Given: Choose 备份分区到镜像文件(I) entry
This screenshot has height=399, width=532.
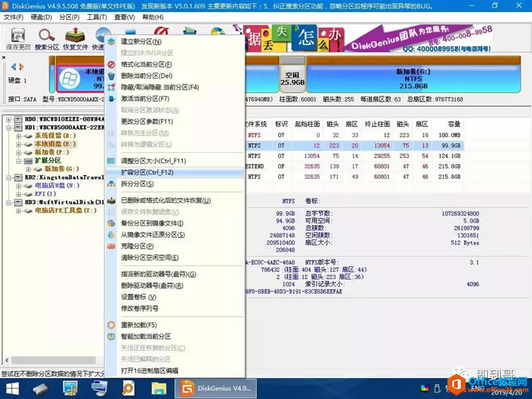Looking at the screenshot, I should (x=152, y=223).
